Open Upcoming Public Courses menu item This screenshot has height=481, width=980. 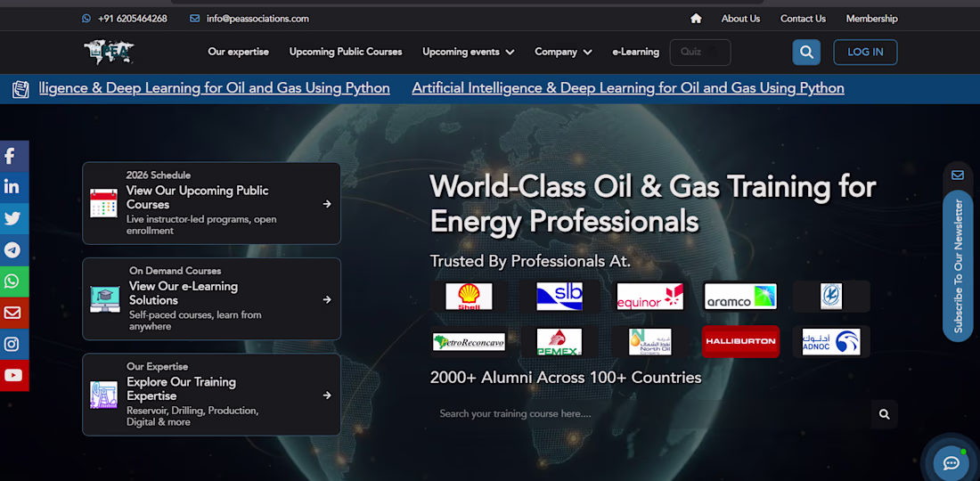click(346, 52)
